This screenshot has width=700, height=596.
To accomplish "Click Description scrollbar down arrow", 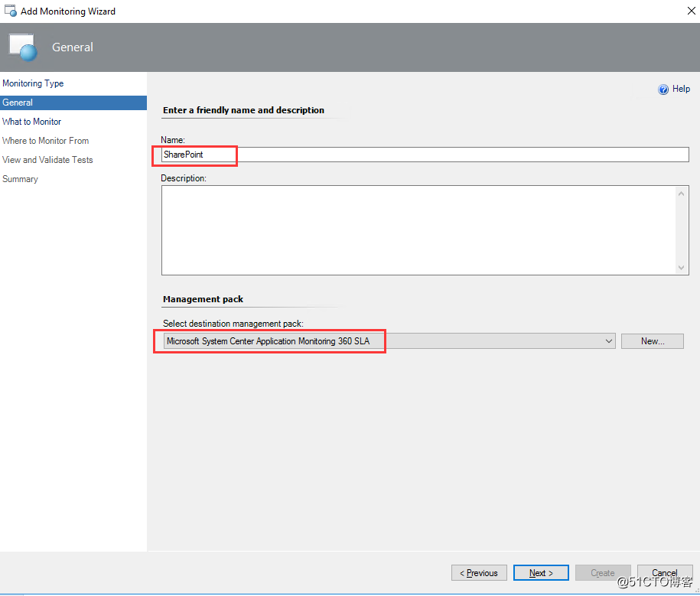I will (x=681, y=268).
